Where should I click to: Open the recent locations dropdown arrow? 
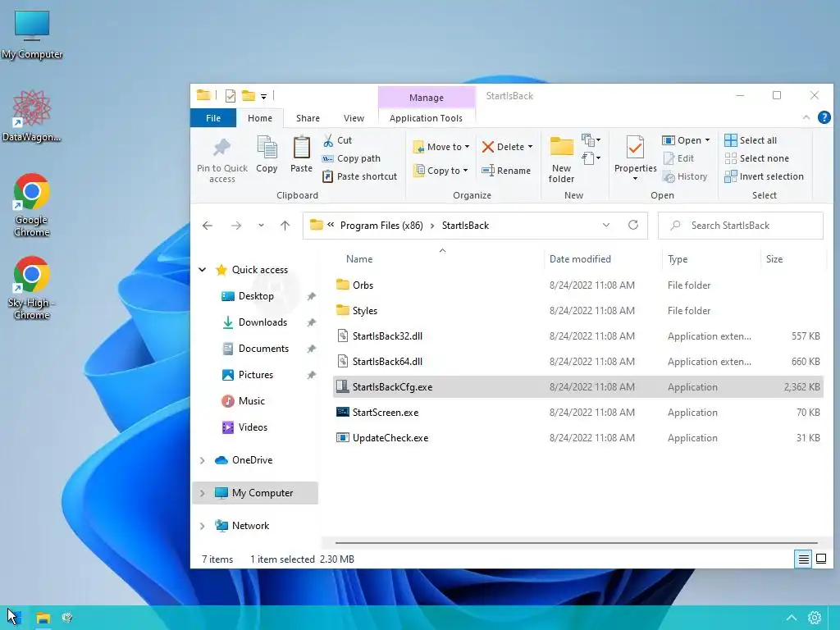[261, 226]
